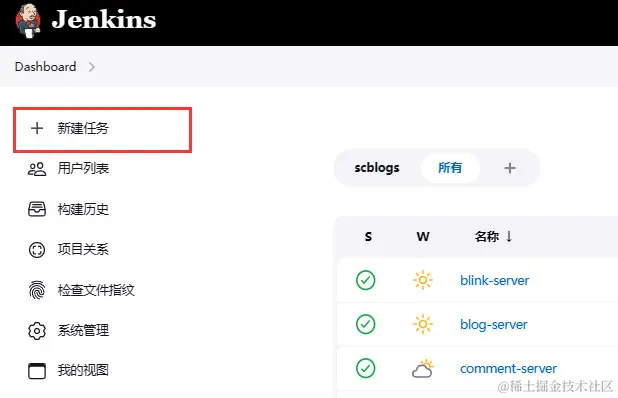Click blink-server success status icon
Screen dimensions: 618x398
pos(365,280)
